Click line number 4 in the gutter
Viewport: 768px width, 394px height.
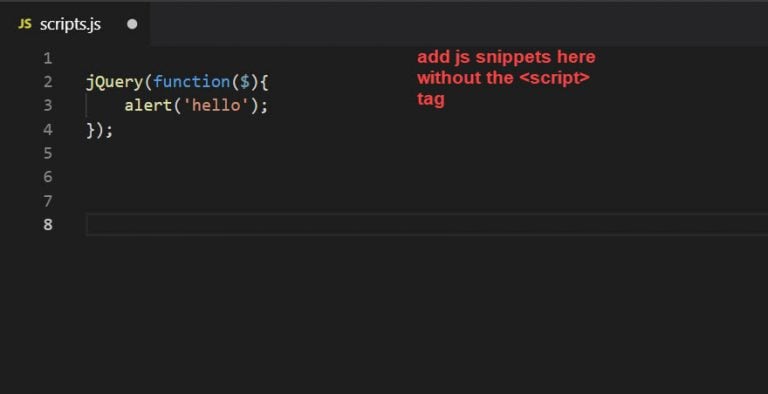[48, 129]
